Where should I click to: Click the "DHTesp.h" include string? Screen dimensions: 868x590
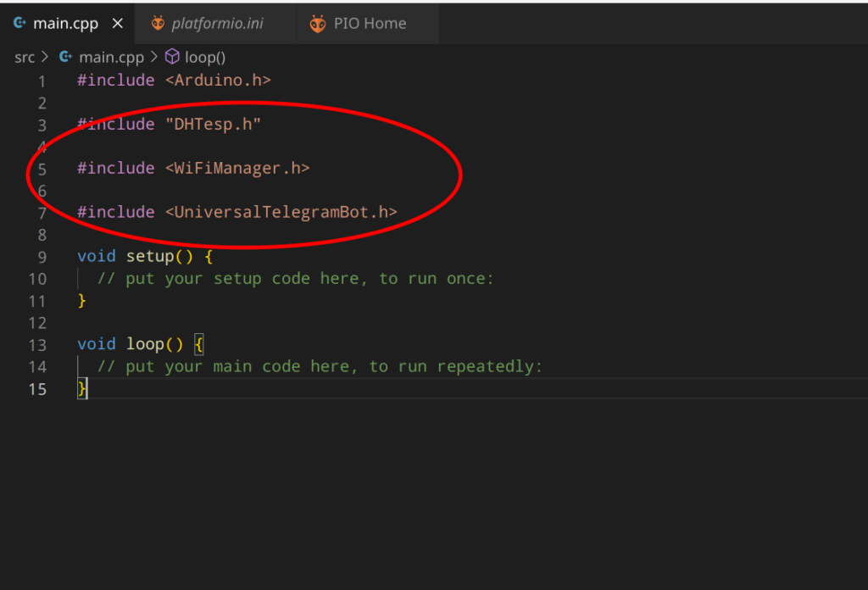pyautogui.click(x=213, y=125)
